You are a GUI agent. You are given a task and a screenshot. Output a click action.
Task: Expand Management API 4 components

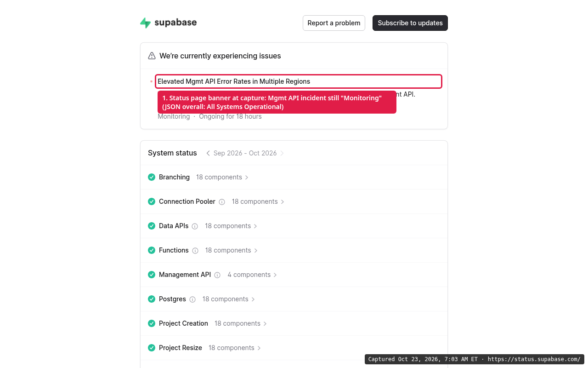pyautogui.click(x=253, y=275)
